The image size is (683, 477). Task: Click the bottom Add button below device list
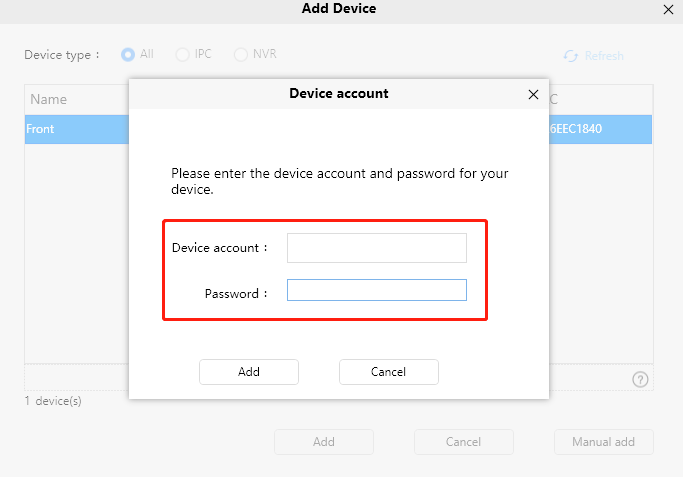[x=324, y=442]
